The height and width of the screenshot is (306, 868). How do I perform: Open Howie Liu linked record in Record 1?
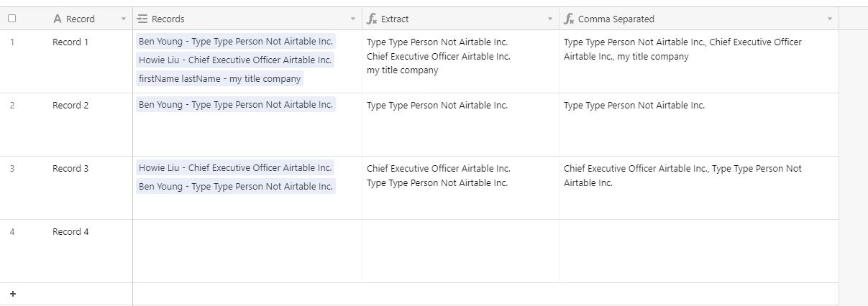(x=235, y=60)
